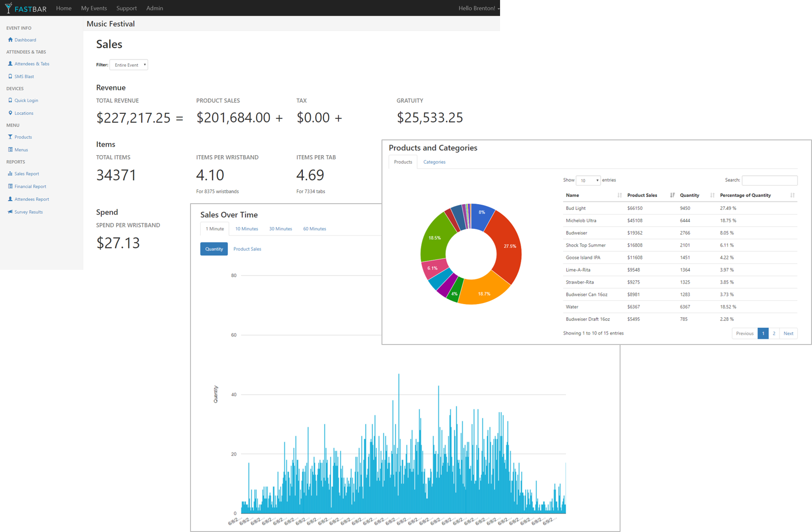Switch to the Categories tab
This screenshot has width=812, height=532.
pos(434,162)
